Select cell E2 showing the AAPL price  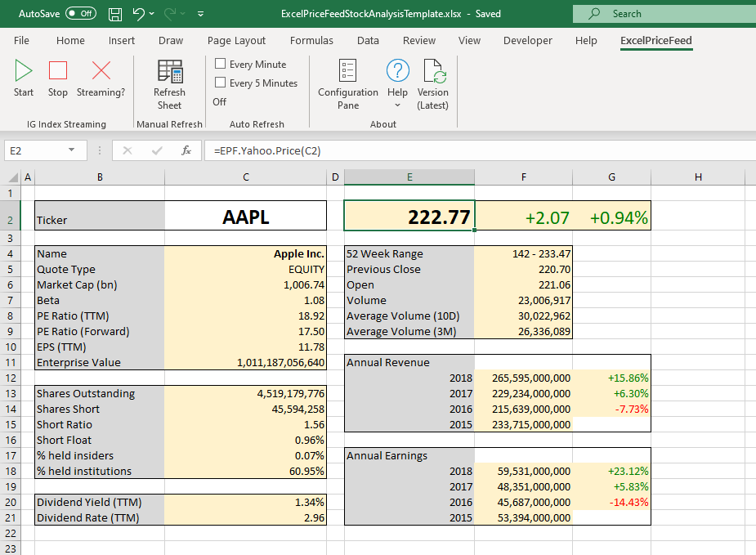[x=409, y=215]
